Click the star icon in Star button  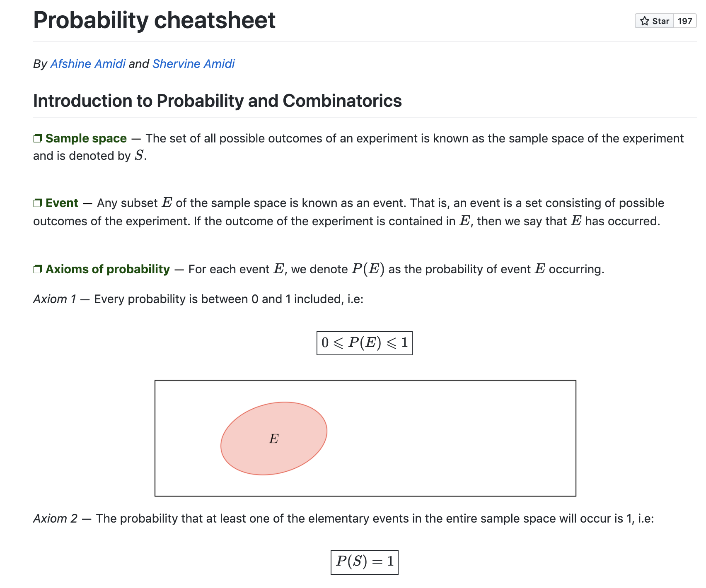[x=644, y=21]
